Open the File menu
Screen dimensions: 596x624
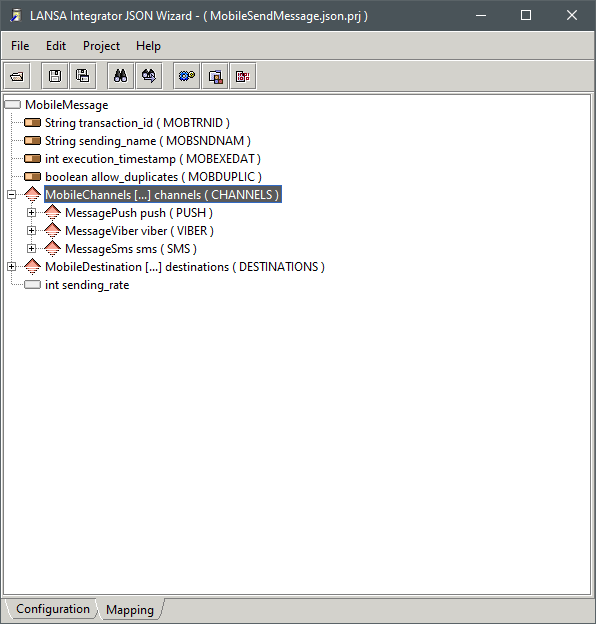click(x=20, y=46)
